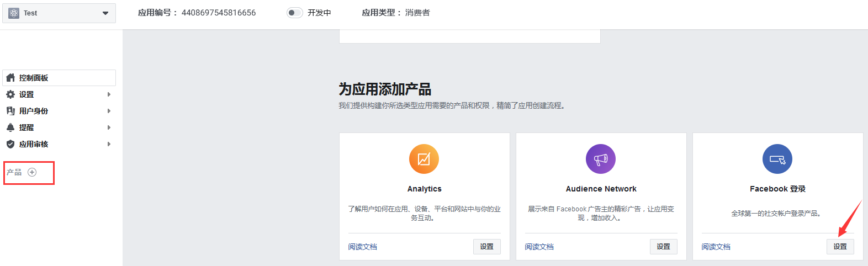Click 设置 button on Facebook 登录 card
The width and height of the screenshot is (868, 266).
[x=840, y=247]
